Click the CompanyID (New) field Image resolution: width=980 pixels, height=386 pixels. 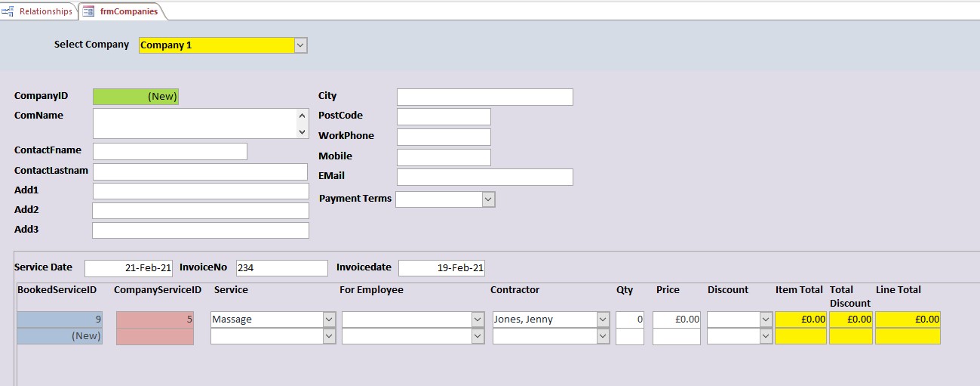[x=136, y=97]
